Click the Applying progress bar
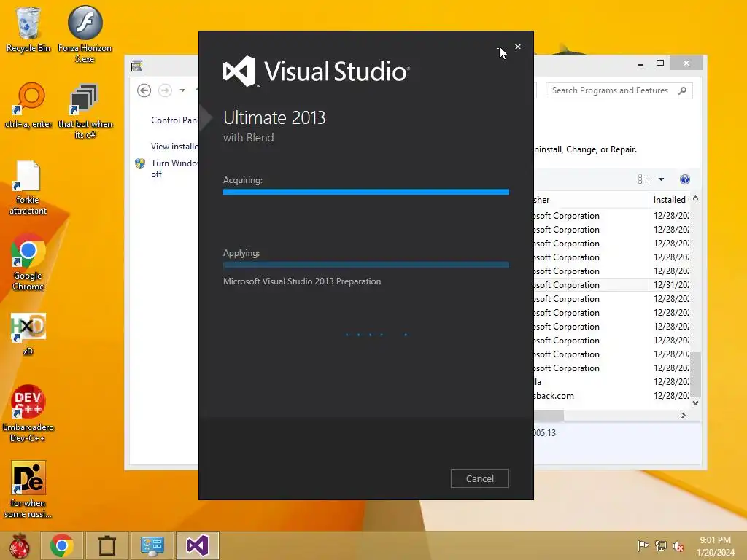Viewport: 747px width, 560px height. pyautogui.click(x=366, y=265)
